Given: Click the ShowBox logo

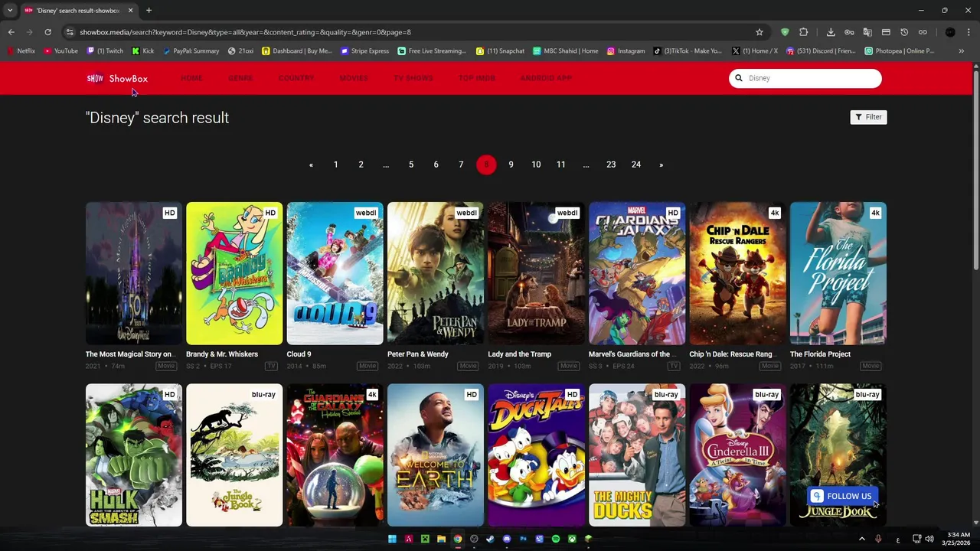Looking at the screenshot, I should coord(117,78).
